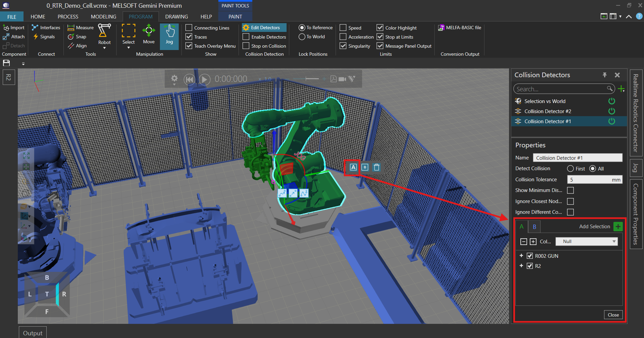
Task: Uncheck the Traces checkbox
Action: point(189,37)
